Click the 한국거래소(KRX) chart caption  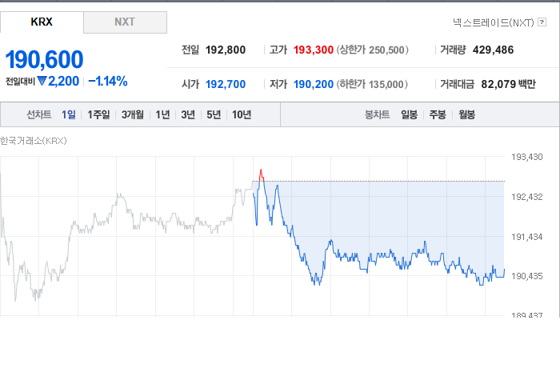click(34, 141)
